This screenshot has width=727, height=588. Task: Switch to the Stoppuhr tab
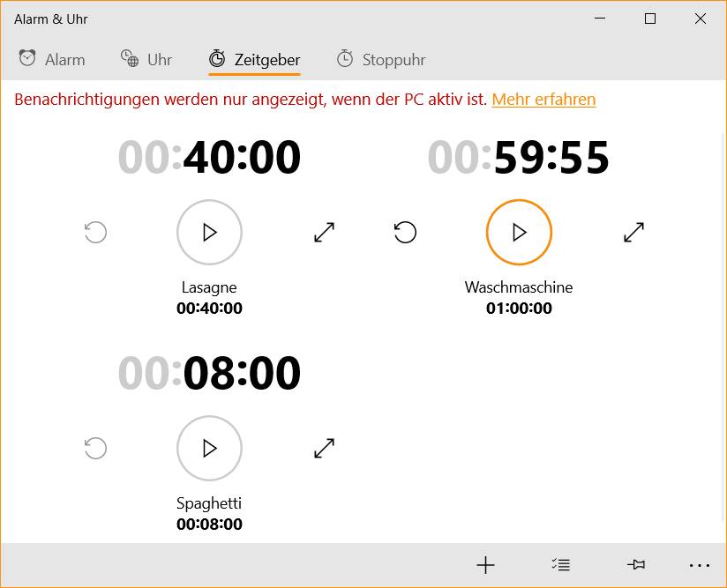pyautogui.click(x=380, y=59)
